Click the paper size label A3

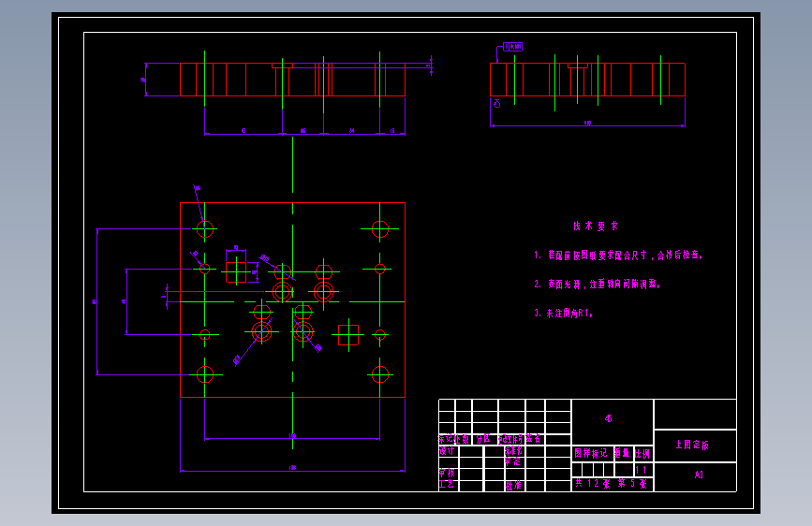[699, 475]
